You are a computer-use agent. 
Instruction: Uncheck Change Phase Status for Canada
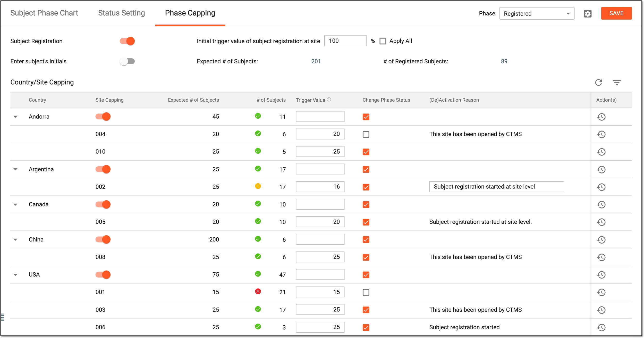[366, 205]
